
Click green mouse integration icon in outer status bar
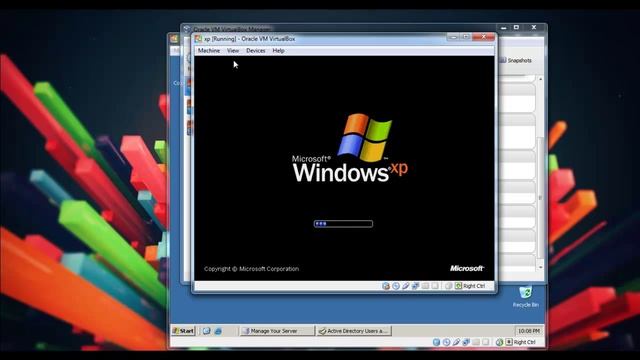tap(499, 342)
